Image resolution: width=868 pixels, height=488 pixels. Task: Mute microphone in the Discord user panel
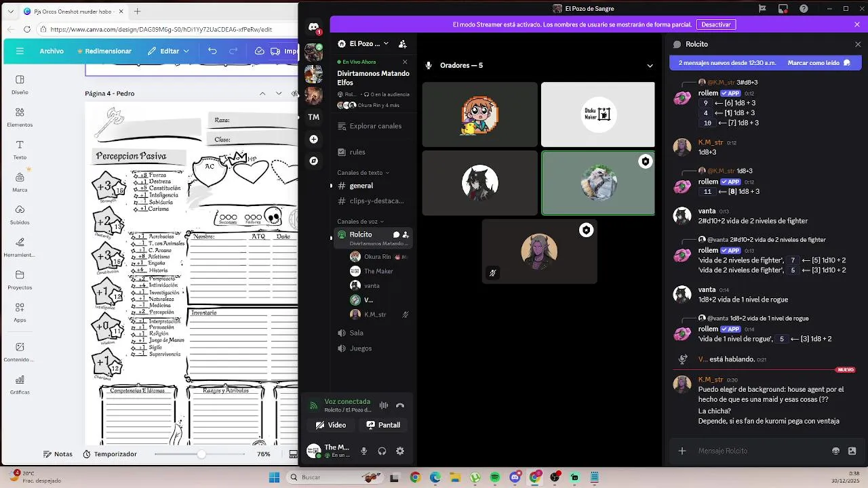[364, 451]
